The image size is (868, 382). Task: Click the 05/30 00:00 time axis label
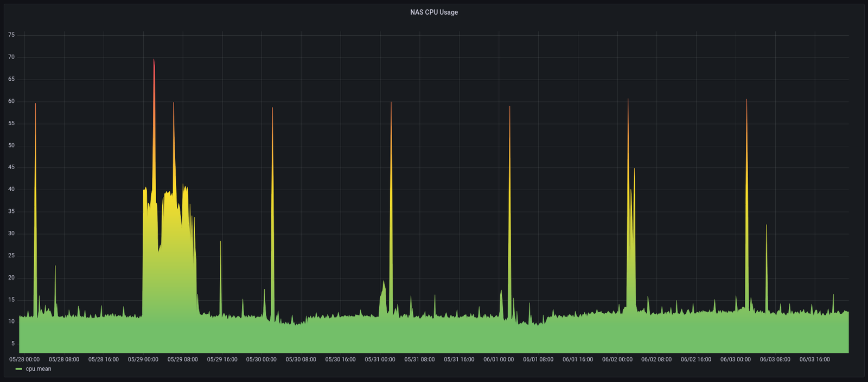(x=261, y=359)
